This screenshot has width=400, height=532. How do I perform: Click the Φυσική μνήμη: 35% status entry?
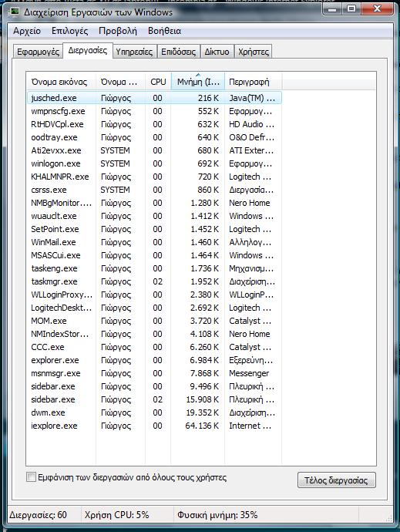pyautogui.click(x=217, y=515)
